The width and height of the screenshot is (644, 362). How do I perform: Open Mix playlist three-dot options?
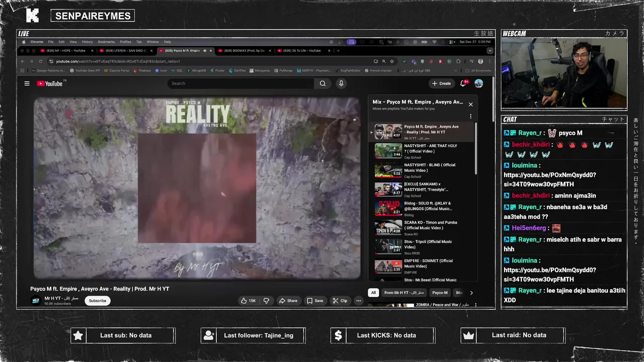pyautogui.click(x=470, y=116)
